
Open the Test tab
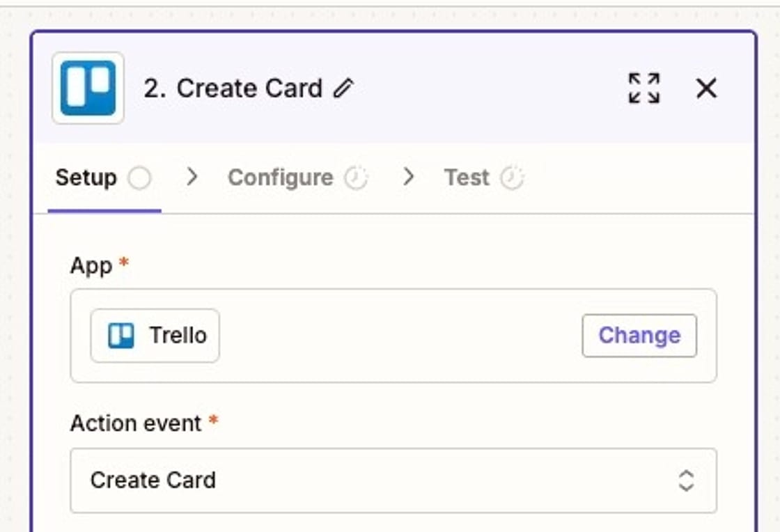468,178
